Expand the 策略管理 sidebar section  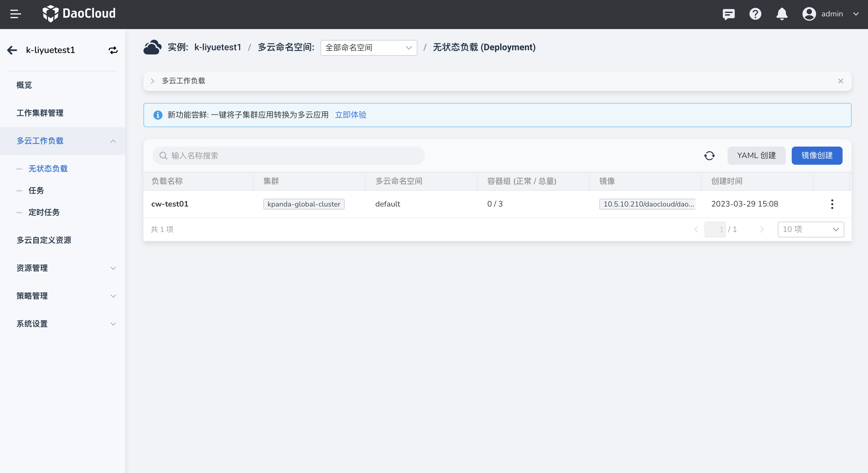point(63,296)
